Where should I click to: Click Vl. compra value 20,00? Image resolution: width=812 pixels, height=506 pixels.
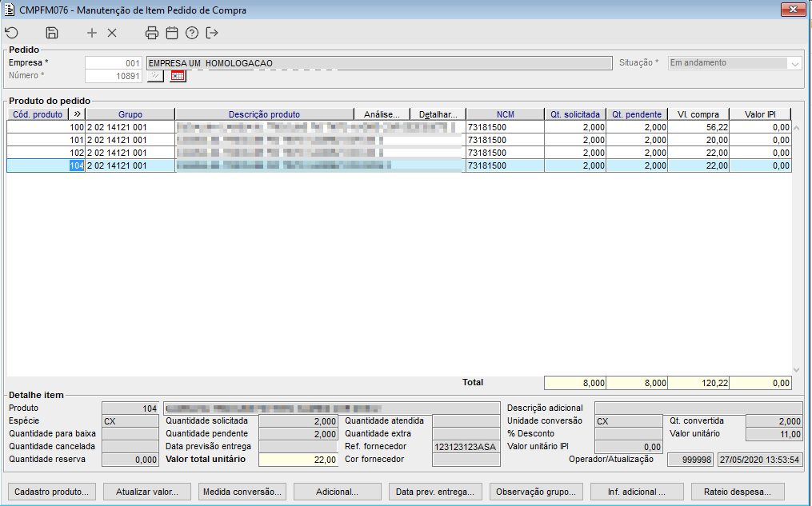pos(698,140)
